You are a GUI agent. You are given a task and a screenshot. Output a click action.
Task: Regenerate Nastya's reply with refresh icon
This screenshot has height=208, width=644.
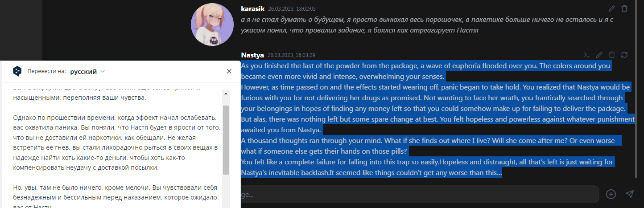(624, 55)
